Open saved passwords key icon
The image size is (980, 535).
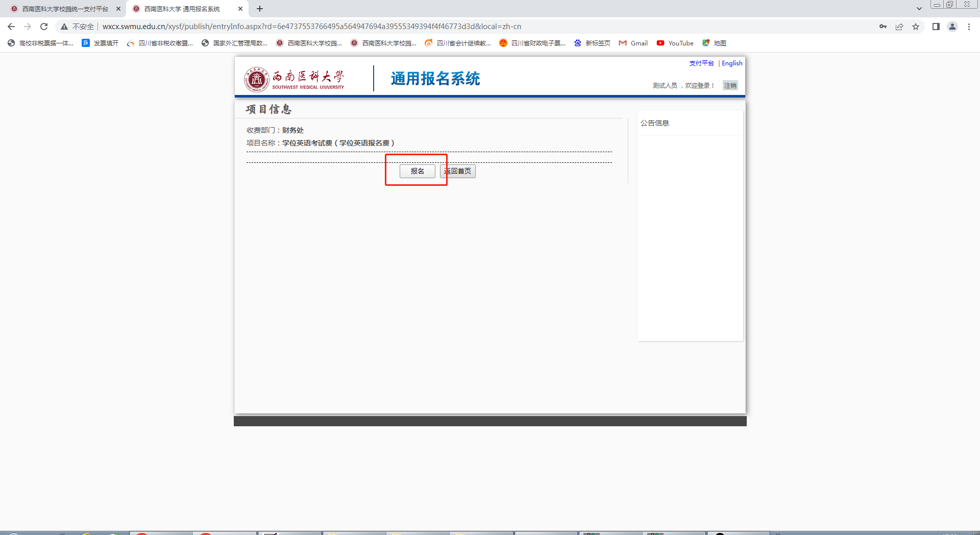tap(883, 27)
